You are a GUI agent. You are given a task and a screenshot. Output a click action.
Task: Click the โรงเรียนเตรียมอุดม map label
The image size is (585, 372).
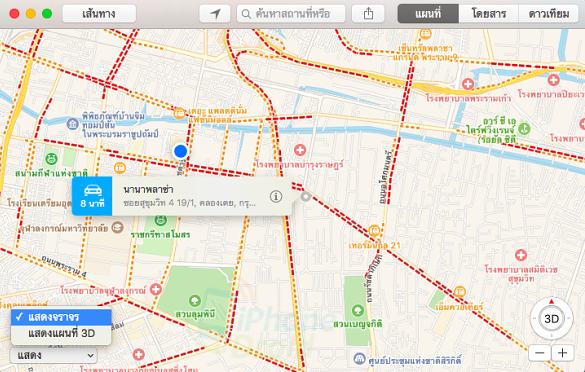pos(39,203)
